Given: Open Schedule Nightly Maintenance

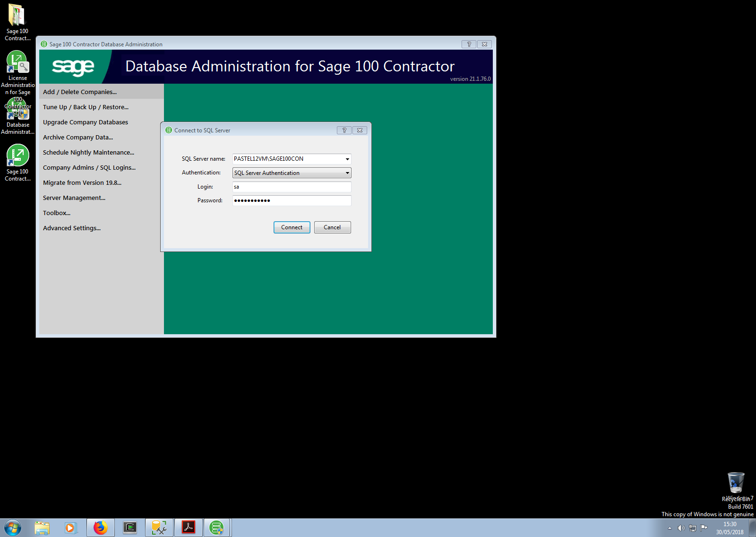Looking at the screenshot, I should (102, 152).
